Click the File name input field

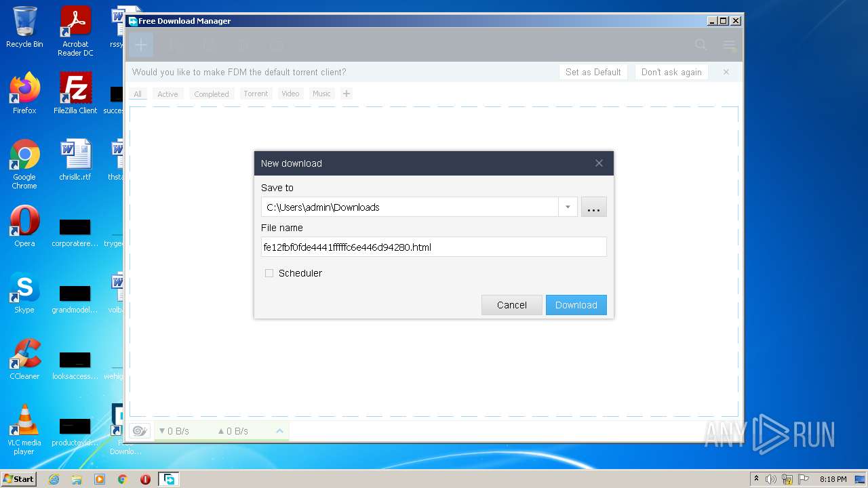(434, 247)
